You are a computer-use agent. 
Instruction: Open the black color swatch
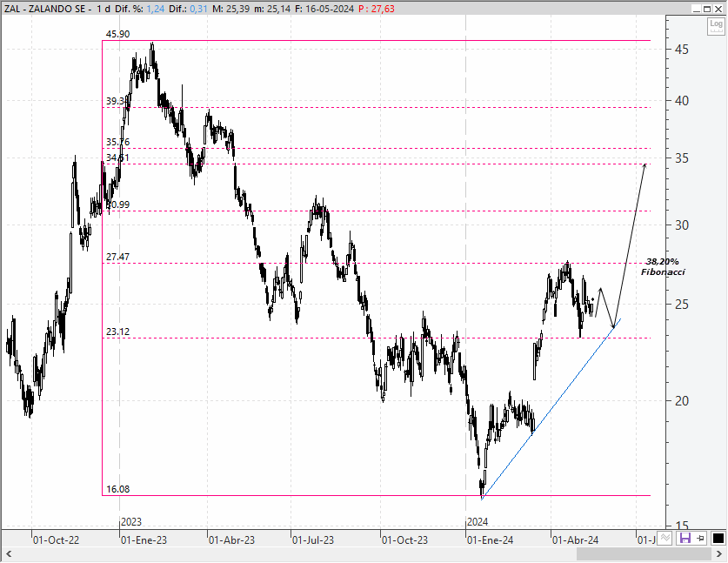718,539
